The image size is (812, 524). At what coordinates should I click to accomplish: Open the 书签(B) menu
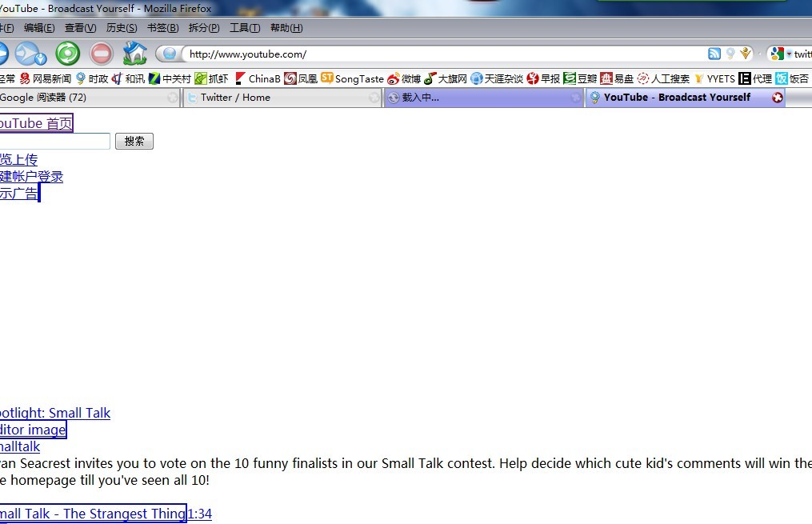[162, 28]
